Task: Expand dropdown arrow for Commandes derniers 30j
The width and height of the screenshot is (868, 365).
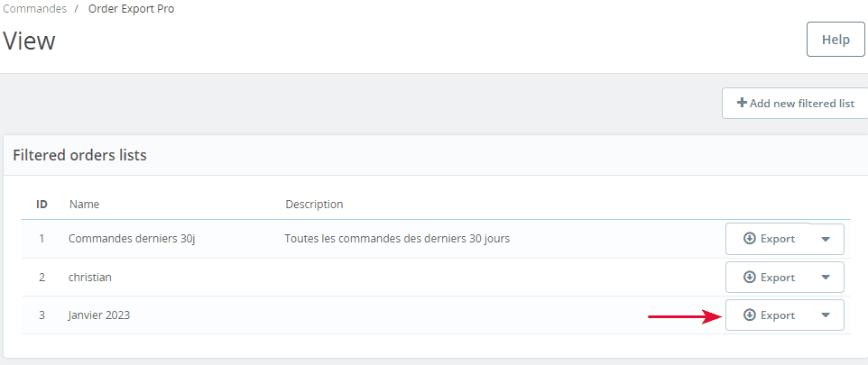Action: point(826,239)
